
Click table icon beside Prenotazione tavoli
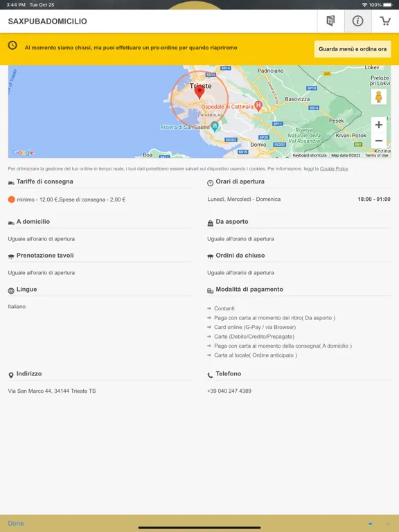click(11, 257)
